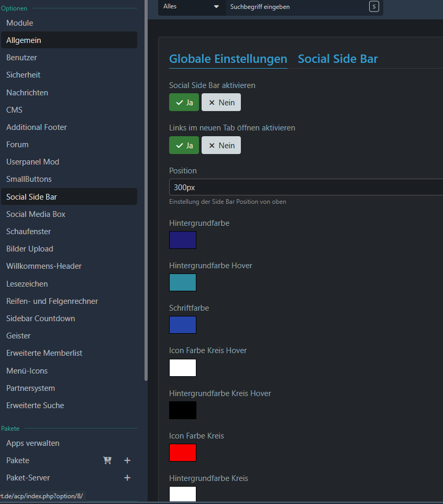Image resolution: width=443 pixels, height=504 pixels.
Task: Enable Social Side Bar with the Ja button
Action: (184, 103)
